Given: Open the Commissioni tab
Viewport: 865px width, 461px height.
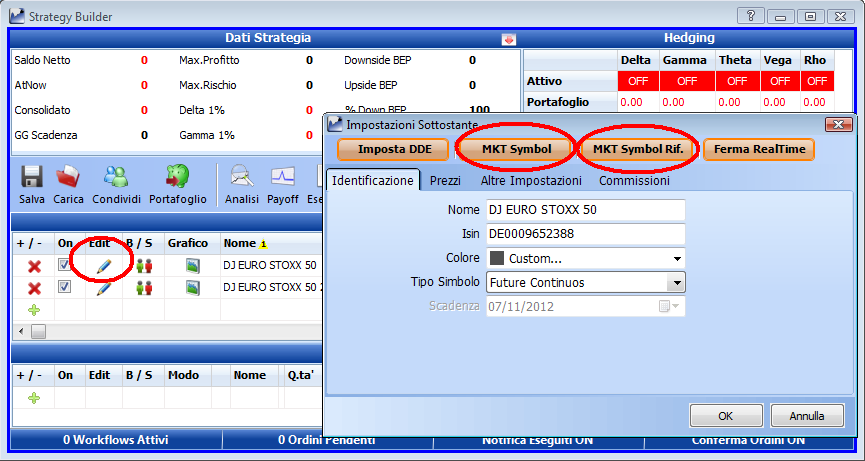Looking at the screenshot, I should pos(634,180).
